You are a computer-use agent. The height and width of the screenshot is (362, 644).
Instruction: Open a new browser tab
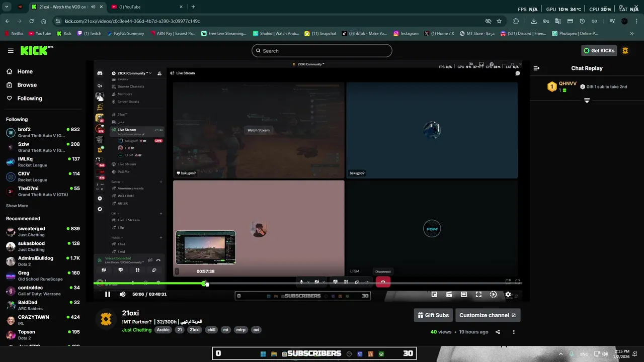click(x=193, y=7)
